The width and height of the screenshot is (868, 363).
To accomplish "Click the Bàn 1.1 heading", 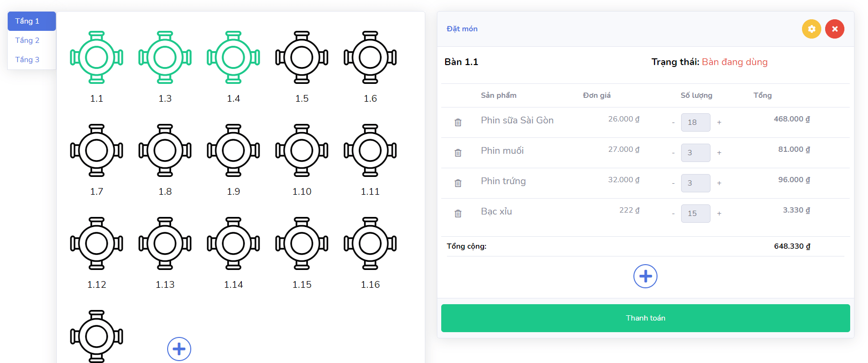I will pyautogui.click(x=461, y=62).
